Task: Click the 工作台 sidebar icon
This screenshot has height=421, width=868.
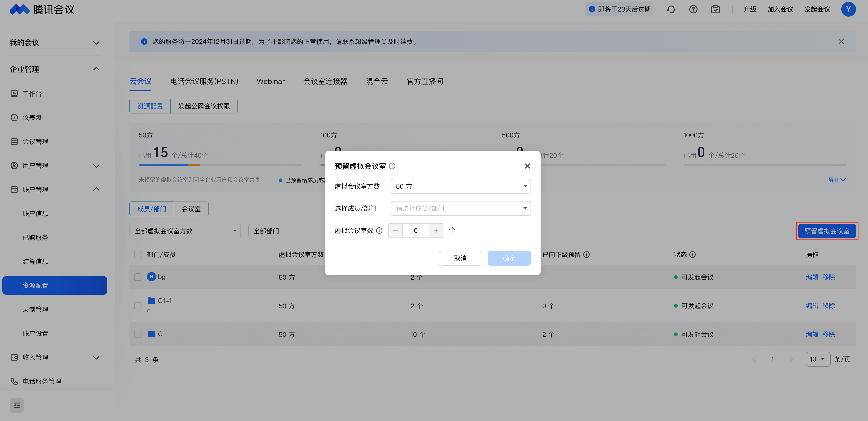Action: [x=14, y=93]
